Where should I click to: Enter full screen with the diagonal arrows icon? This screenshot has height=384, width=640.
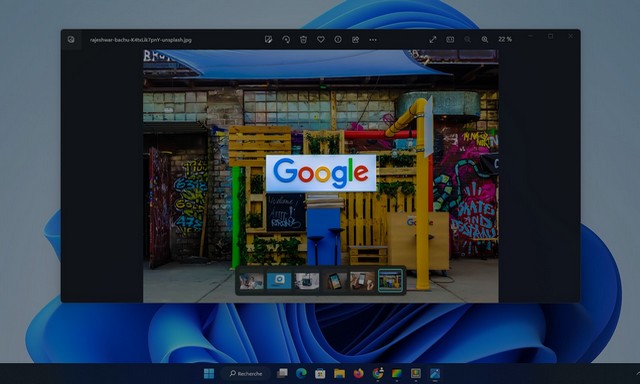[433, 39]
